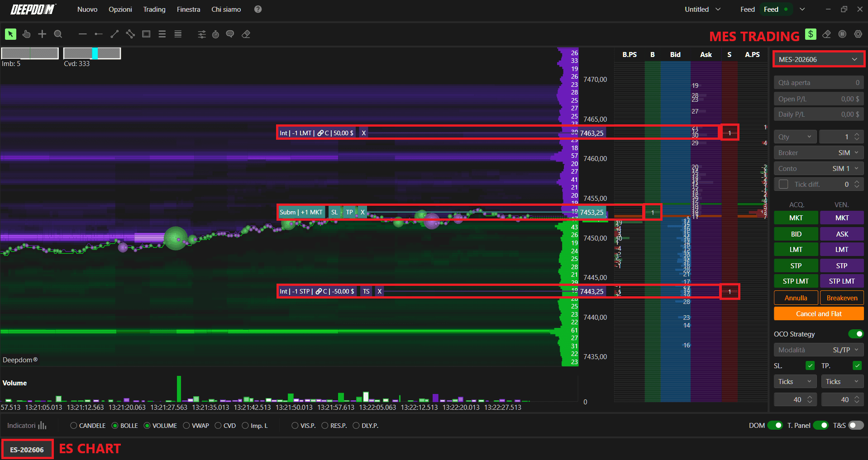Click the purple ASK sell button

click(x=842, y=234)
